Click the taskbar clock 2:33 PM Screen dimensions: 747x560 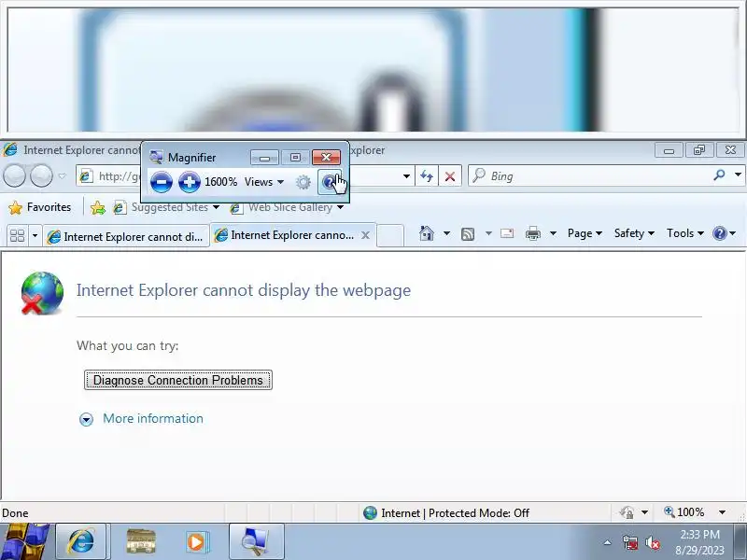click(x=699, y=534)
